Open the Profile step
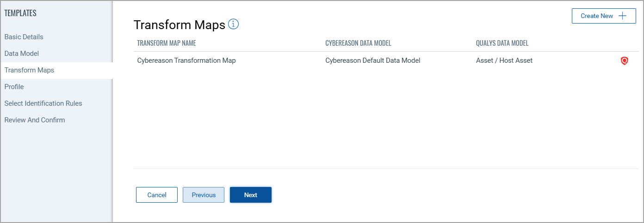Viewport: 644px width, 223px height. 14,87
